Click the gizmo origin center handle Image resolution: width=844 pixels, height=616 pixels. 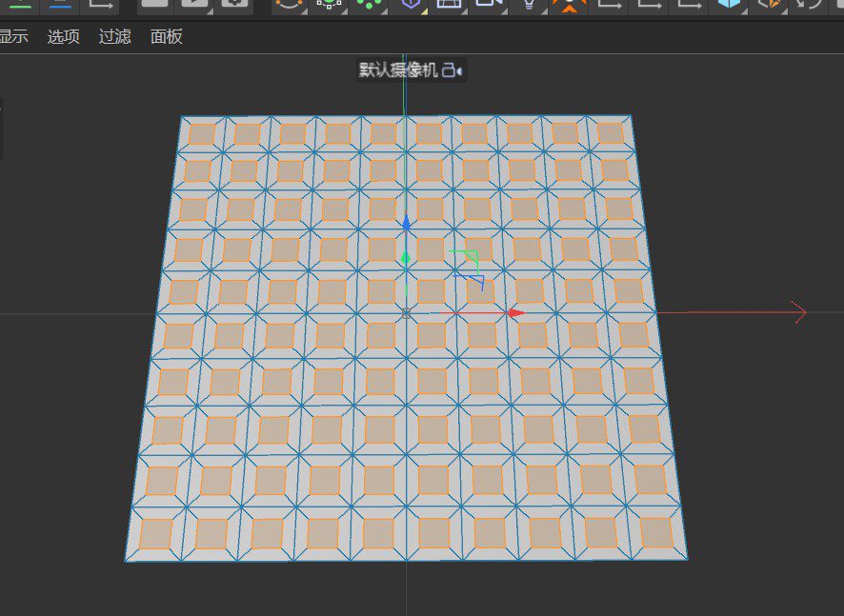[407, 313]
